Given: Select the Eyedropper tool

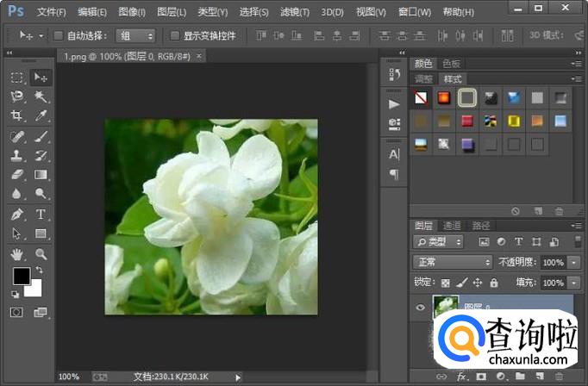Looking at the screenshot, I should 41,115.
